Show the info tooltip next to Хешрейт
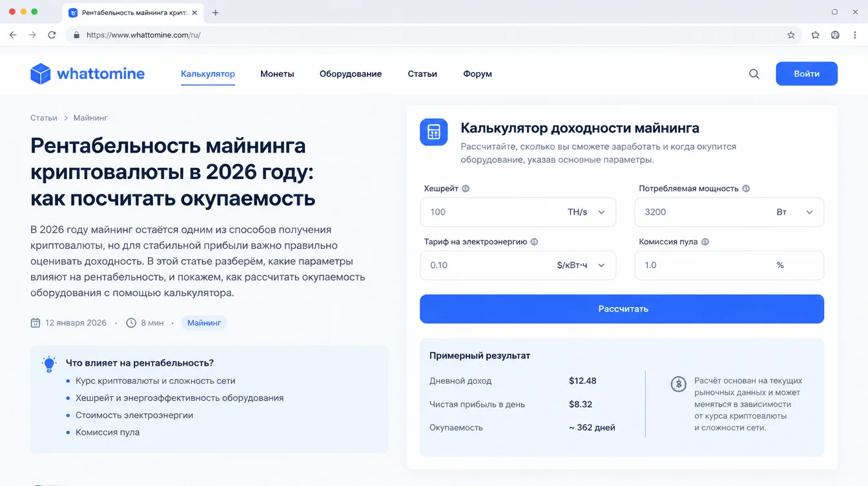 [x=466, y=189]
